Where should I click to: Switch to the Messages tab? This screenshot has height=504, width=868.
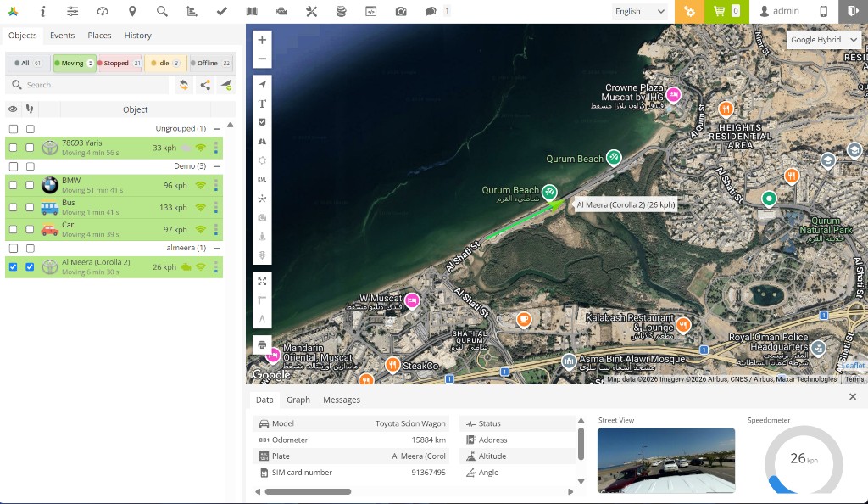[342, 400]
